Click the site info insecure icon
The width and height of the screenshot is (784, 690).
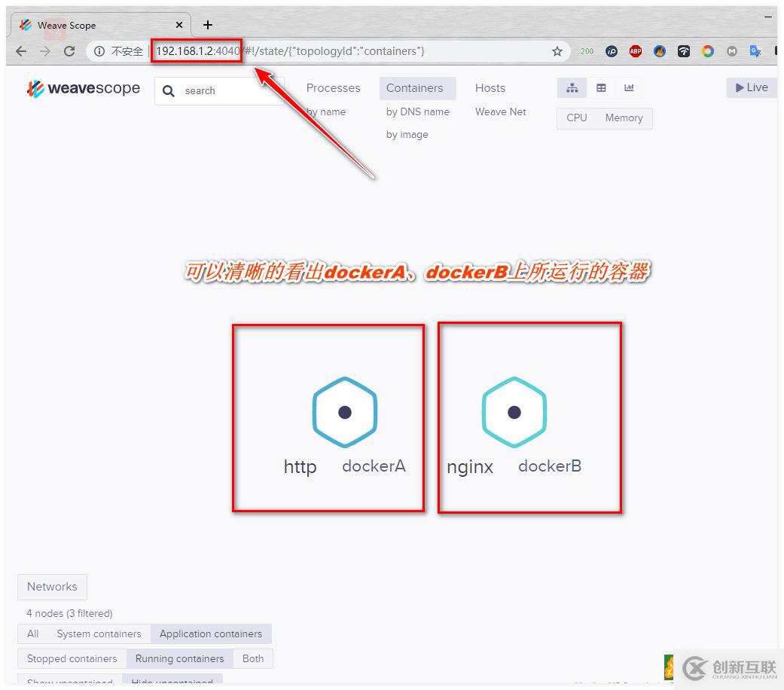(99, 51)
